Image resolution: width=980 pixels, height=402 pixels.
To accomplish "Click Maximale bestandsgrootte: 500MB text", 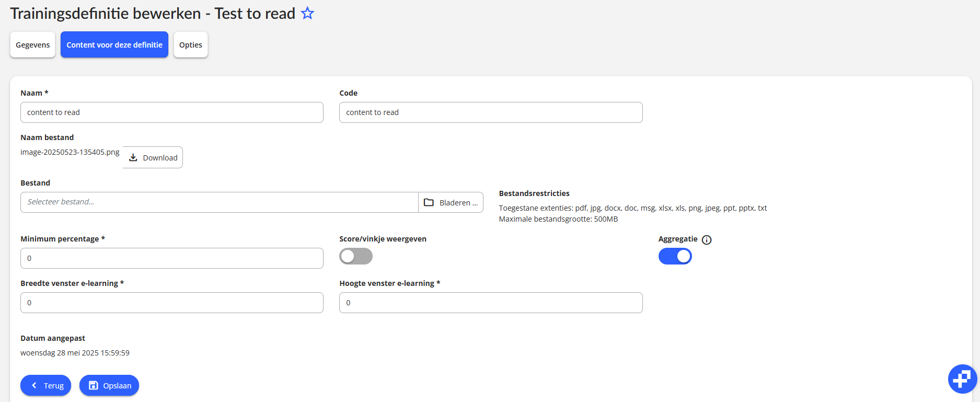I will [x=558, y=219].
